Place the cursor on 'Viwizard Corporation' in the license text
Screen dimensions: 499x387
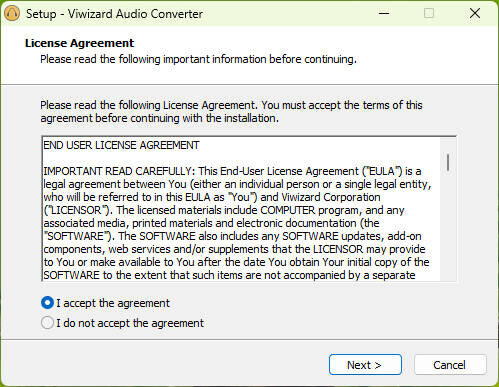[x=331, y=197]
